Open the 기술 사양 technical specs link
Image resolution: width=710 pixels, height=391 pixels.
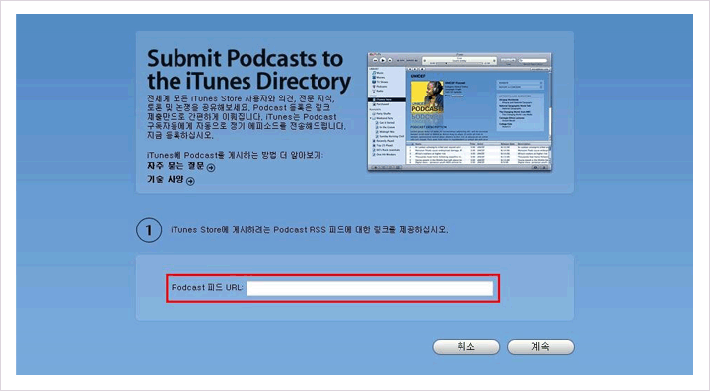[165, 180]
